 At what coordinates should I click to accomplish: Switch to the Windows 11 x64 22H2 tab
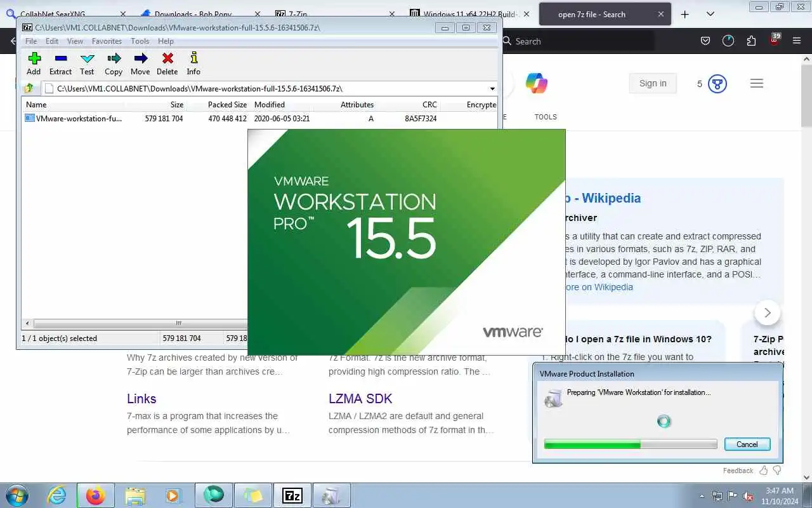[x=469, y=15]
